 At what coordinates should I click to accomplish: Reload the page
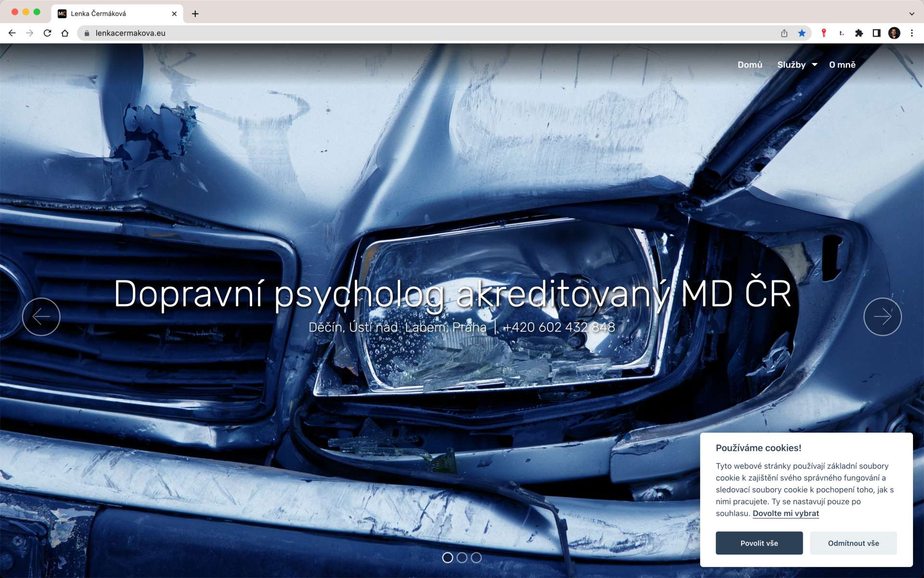click(47, 33)
